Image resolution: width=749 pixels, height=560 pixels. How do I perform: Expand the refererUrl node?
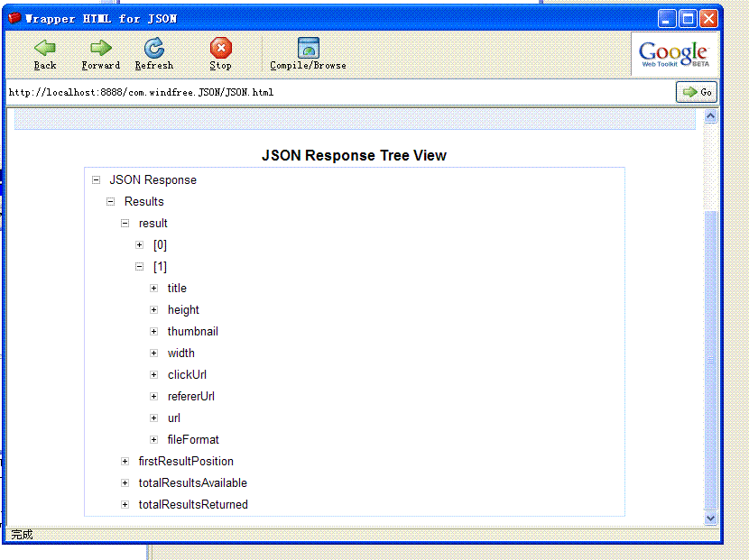click(153, 396)
